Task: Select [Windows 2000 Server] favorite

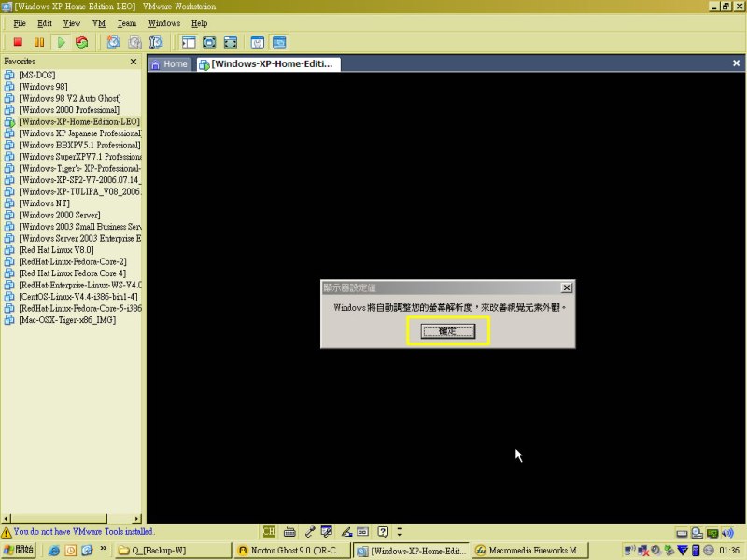Action: 60,215
